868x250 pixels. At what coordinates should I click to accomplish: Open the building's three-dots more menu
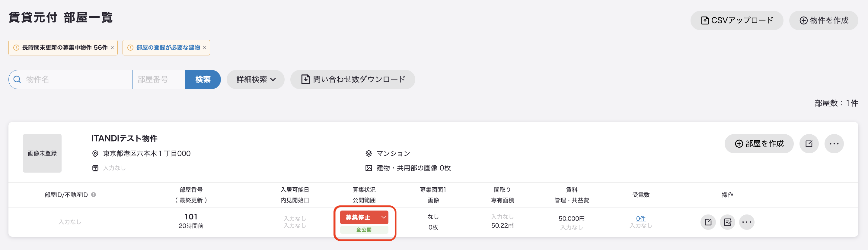click(834, 144)
